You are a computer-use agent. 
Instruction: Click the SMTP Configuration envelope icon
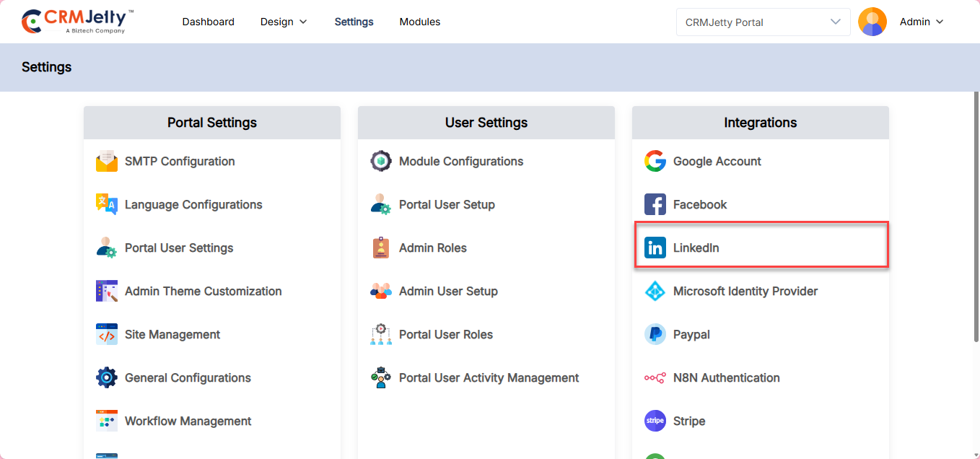coord(107,162)
